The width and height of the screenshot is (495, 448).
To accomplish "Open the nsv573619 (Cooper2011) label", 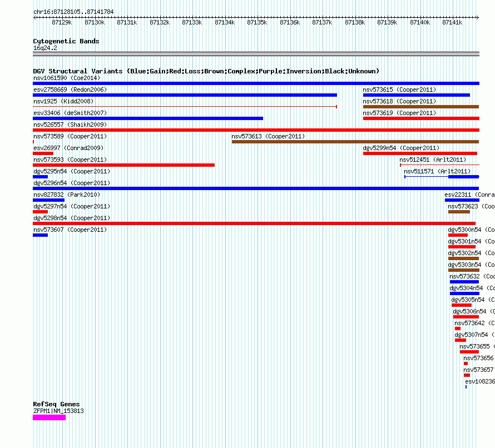I will [x=399, y=113].
